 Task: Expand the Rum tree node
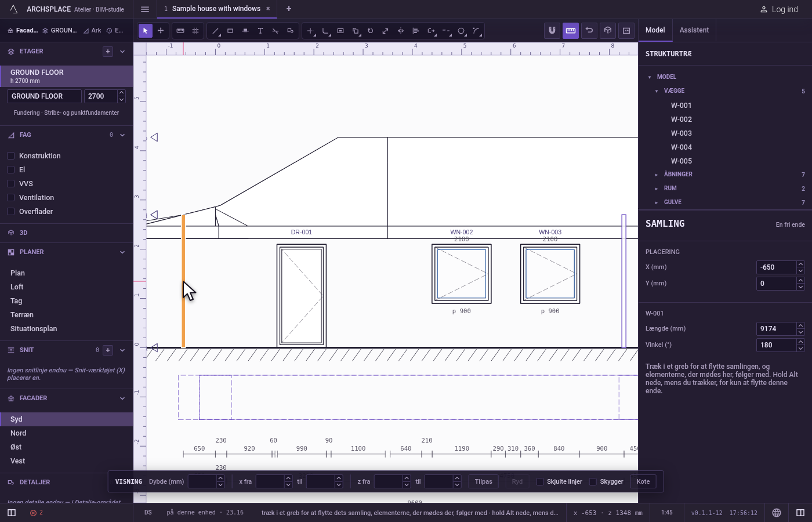point(657,188)
